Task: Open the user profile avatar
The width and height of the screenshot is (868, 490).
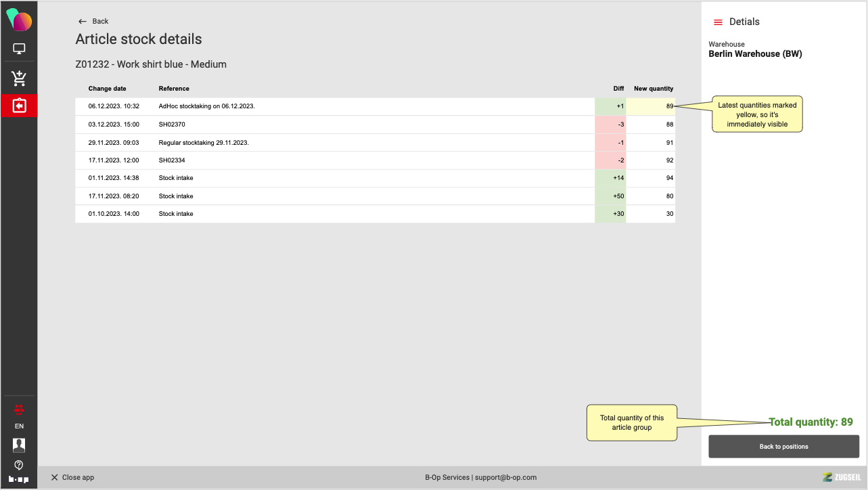Action: pos(19,445)
